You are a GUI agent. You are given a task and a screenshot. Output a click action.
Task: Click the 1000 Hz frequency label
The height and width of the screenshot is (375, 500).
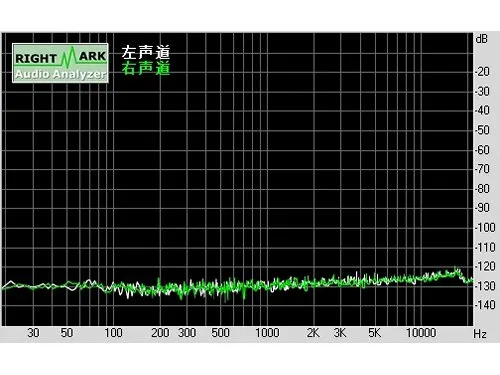(x=267, y=333)
